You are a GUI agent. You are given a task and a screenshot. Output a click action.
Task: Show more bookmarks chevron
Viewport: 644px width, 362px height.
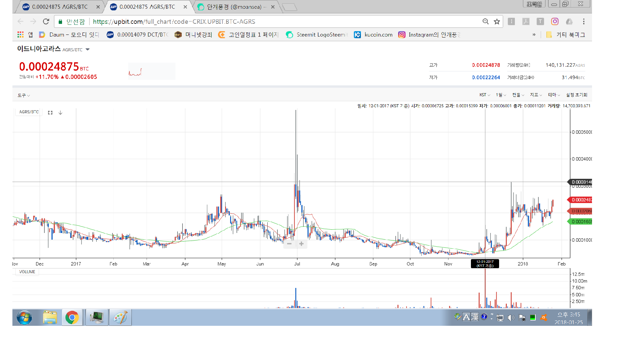(534, 35)
